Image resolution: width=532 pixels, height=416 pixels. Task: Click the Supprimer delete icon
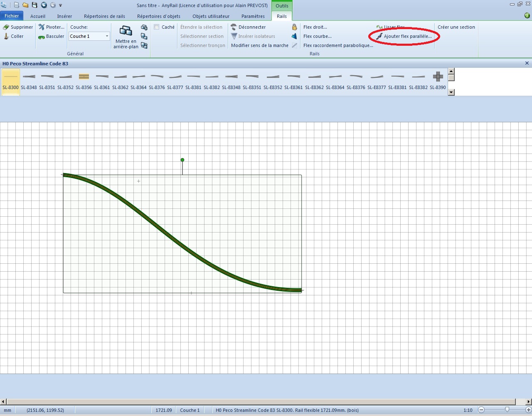[6, 27]
